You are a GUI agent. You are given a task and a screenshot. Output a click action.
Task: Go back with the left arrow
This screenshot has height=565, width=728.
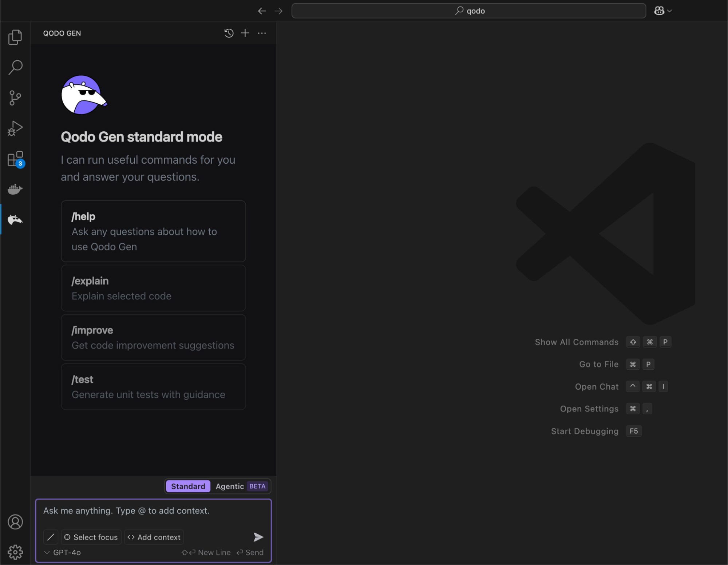[262, 11]
